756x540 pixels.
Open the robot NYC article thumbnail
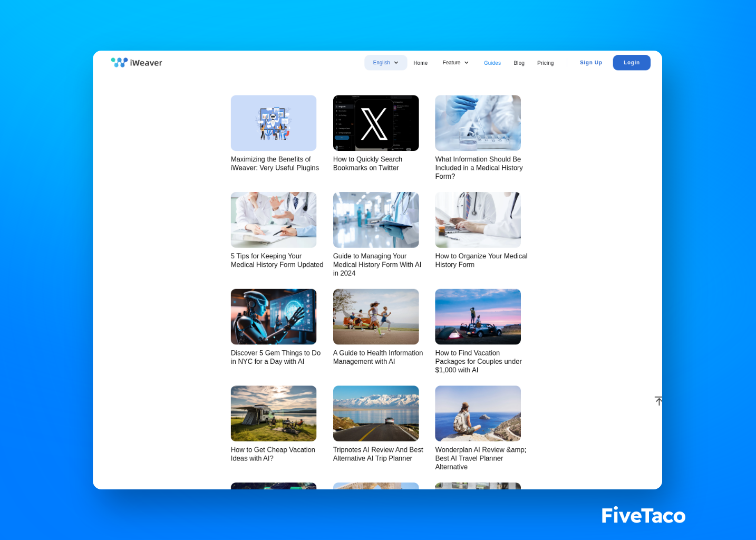tap(273, 316)
